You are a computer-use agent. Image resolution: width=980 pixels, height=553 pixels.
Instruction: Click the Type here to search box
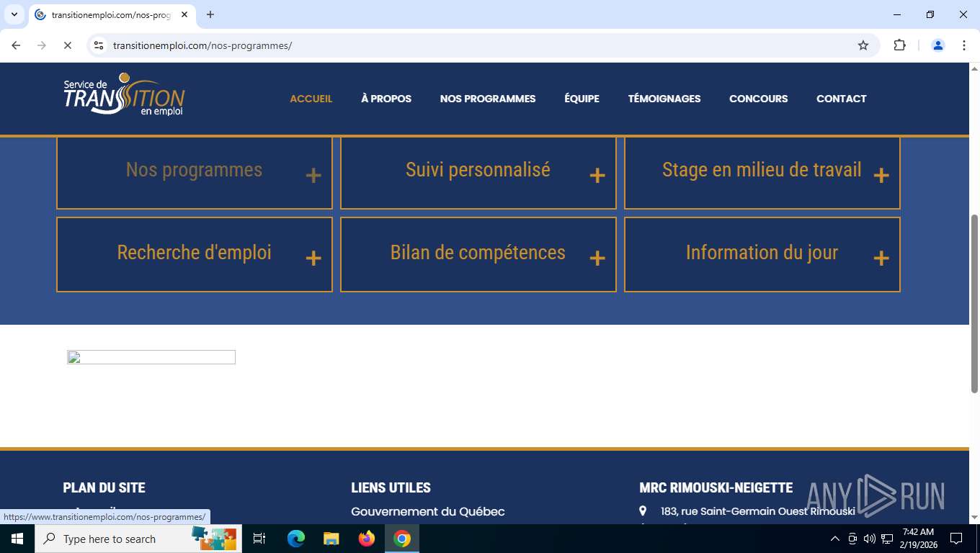pyautogui.click(x=138, y=539)
